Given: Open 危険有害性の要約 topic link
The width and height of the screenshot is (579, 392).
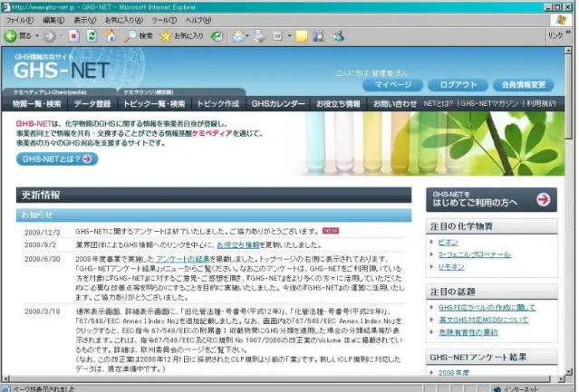Looking at the screenshot, I should (x=468, y=332).
